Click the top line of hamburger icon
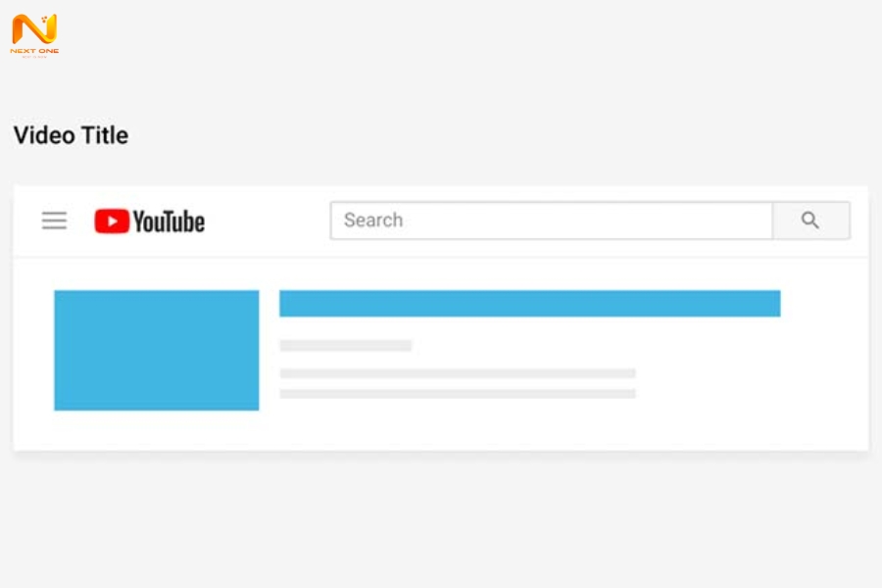 54,214
